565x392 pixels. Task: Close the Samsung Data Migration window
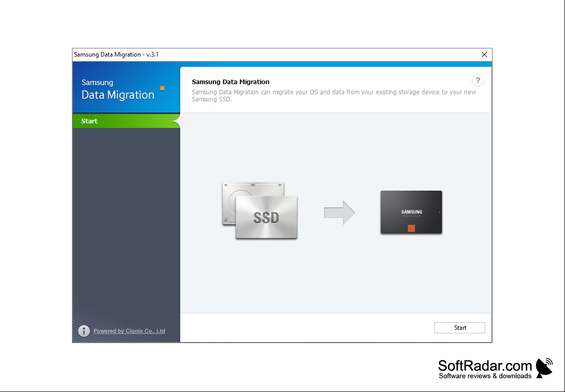(x=484, y=55)
